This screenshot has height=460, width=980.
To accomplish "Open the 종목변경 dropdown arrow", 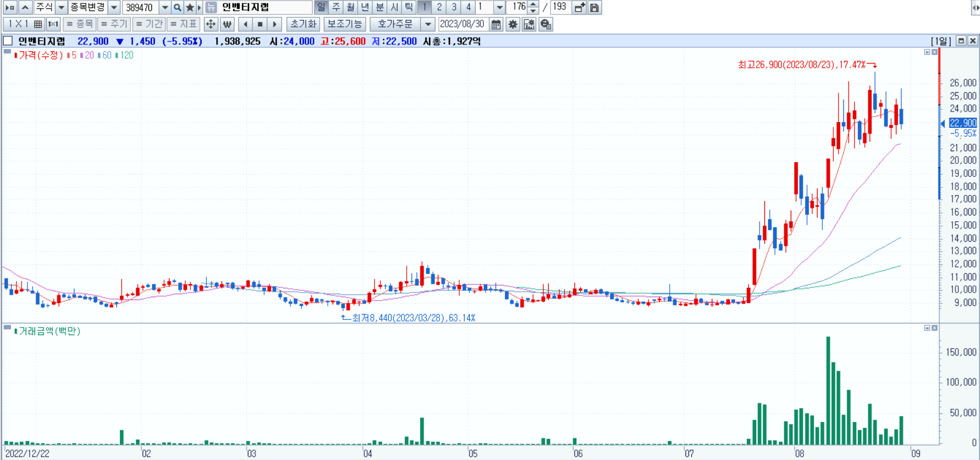I will [115, 8].
